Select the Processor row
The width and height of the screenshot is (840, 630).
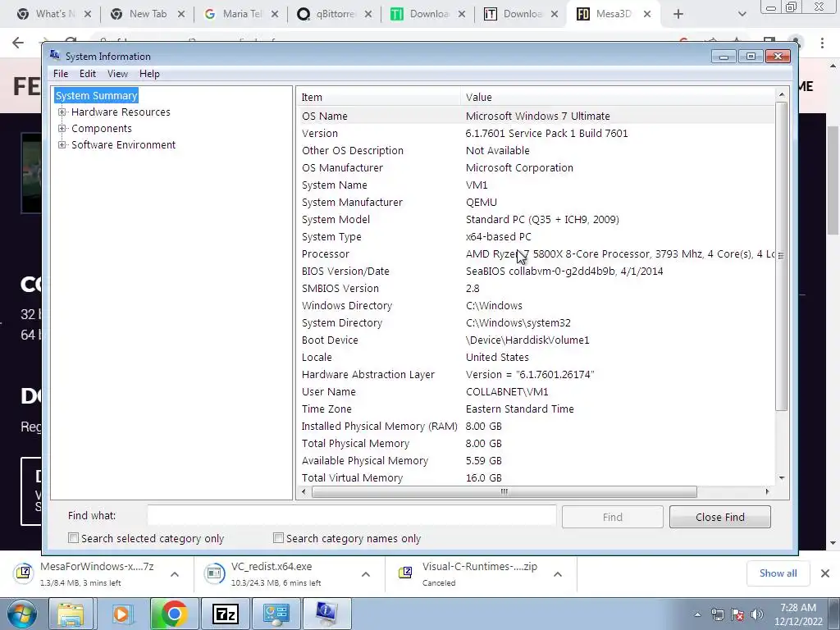coord(536,254)
